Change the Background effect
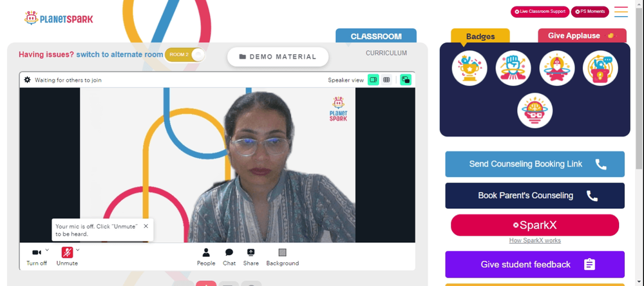This screenshot has height=286, width=644. 283,257
